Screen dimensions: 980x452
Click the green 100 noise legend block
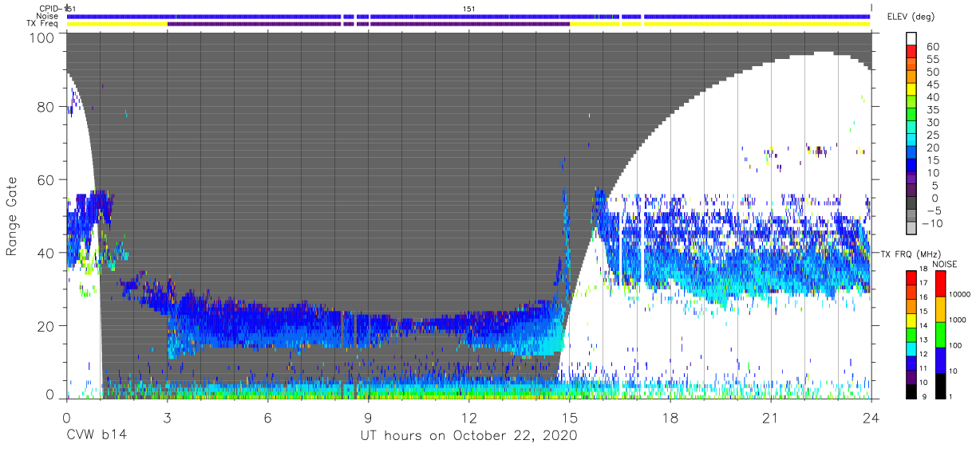tap(941, 334)
